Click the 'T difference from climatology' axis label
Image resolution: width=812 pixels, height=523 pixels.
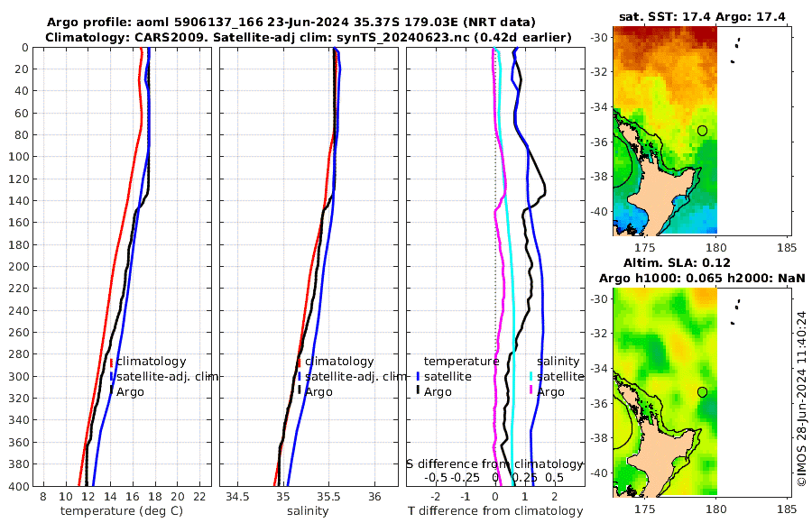tap(495, 511)
